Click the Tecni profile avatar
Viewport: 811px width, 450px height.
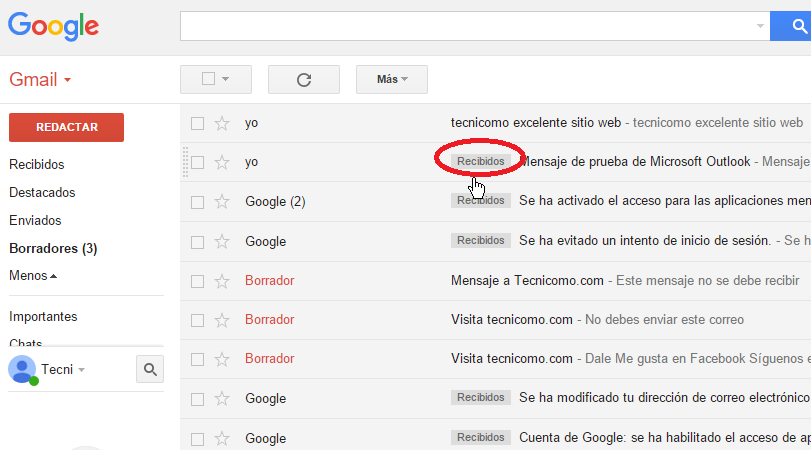pos(22,369)
